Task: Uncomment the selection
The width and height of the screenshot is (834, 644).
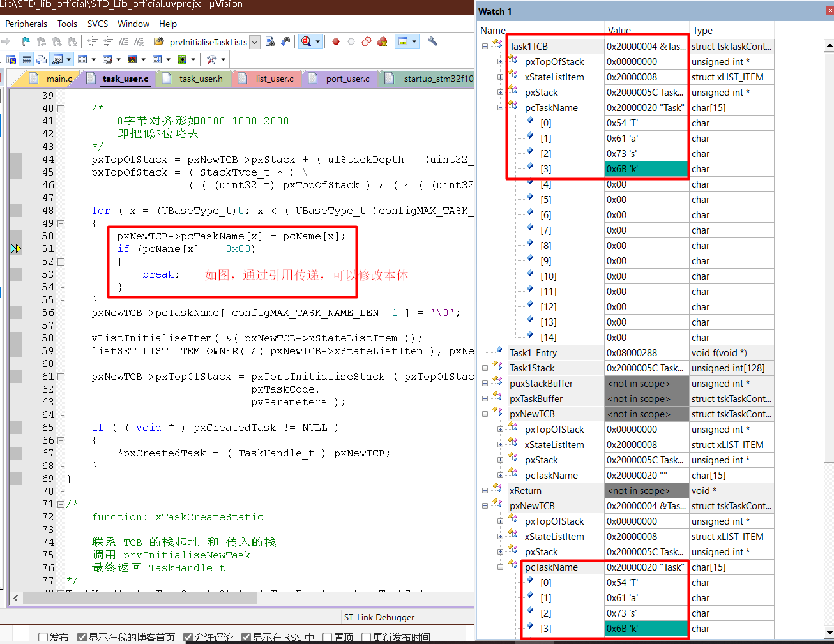Action: (139, 41)
